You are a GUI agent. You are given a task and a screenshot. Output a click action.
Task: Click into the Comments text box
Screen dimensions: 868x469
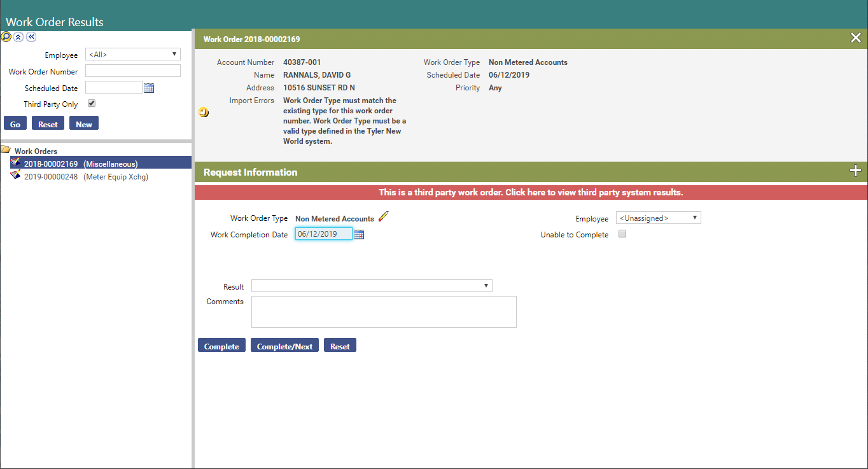click(x=384, y=312)
